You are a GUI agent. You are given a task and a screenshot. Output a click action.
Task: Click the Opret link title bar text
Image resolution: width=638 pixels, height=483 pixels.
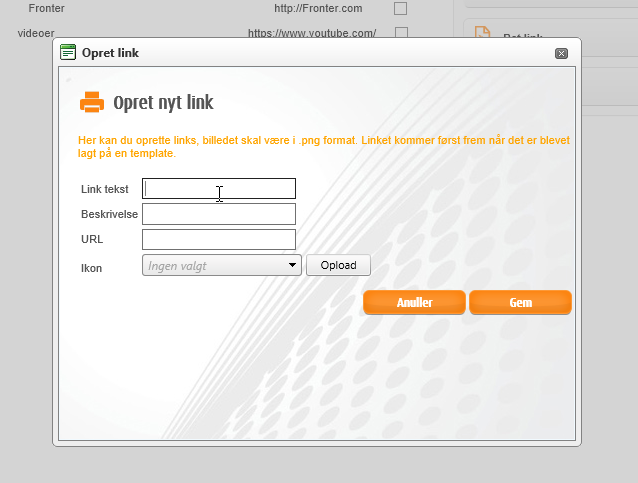click(x=110, y=52)
